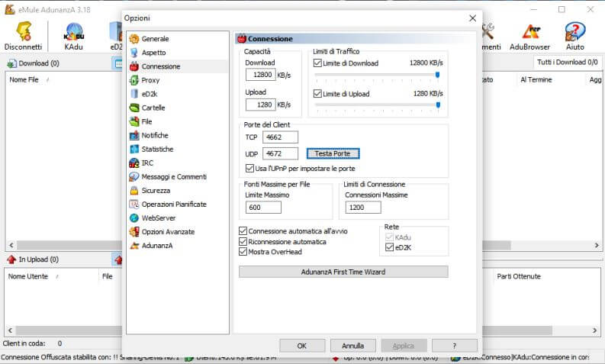Toggle the KAdu network checkbox
Screen dimensions: 605x364
(389, 237)
